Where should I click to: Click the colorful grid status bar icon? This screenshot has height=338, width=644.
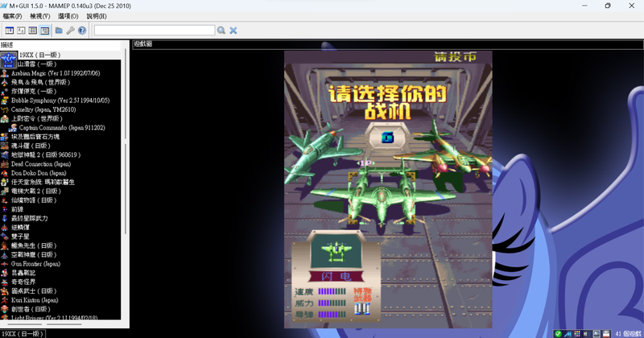click(577, 334)
